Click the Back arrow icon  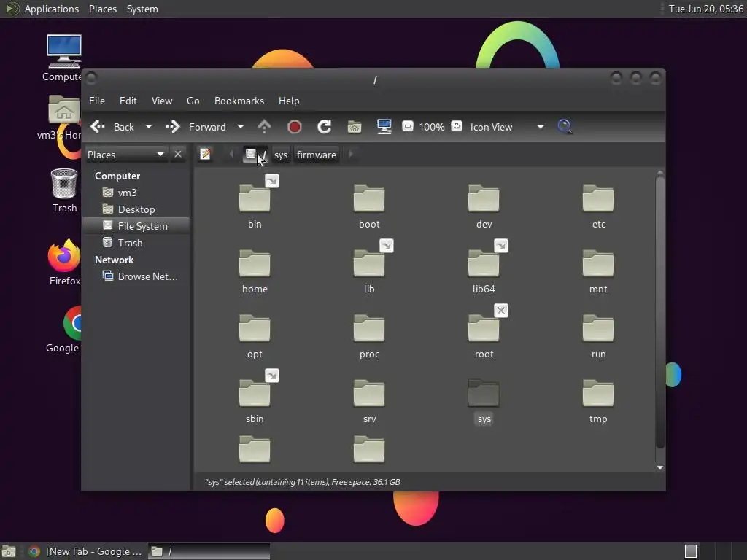point(98,127)
